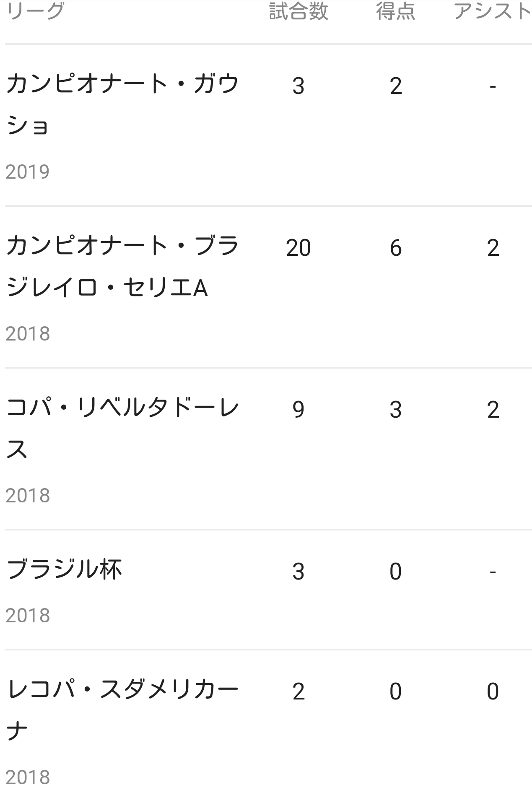The width and height of the screenshot is (532, 806).
Task: Click the matches value for レコパ・スダメリカーナ
Action: (298, 692)
